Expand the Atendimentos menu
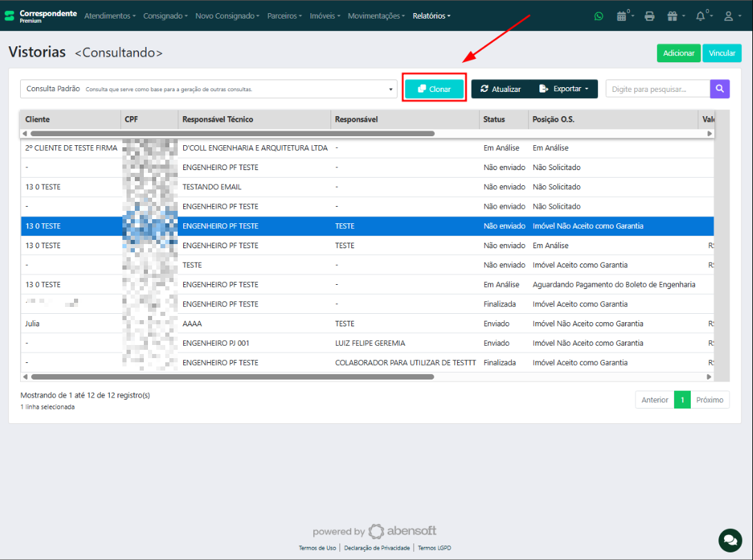Screen dimensions: 753x560 pyautogui.click(x=110, y=16)
